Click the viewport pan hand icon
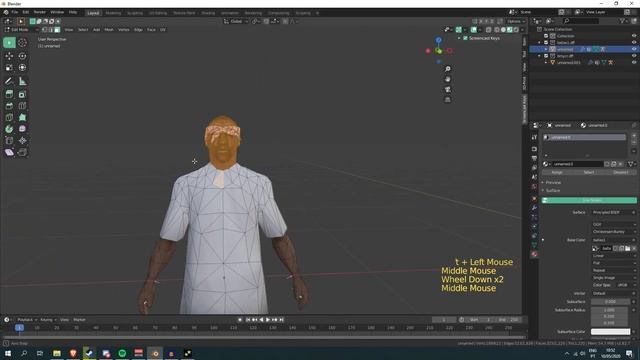The height and width of the screenshot is (360, 640). 448,79
